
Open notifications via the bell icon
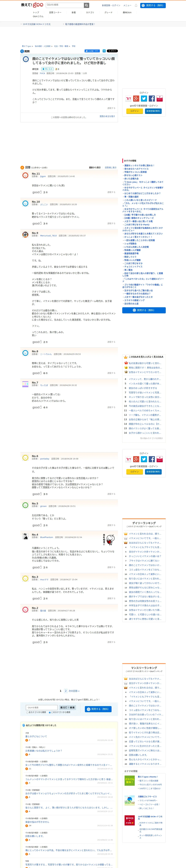point(136,5)
